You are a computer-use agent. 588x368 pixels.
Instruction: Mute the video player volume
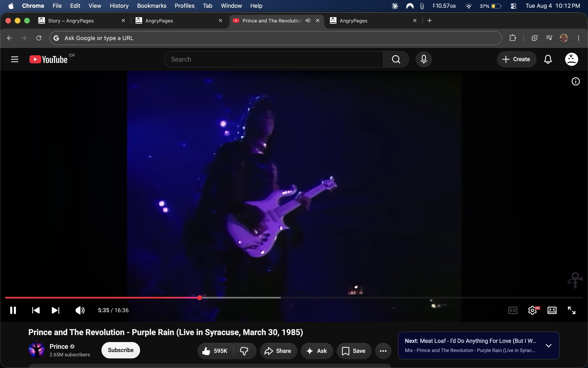coord(80,310)
